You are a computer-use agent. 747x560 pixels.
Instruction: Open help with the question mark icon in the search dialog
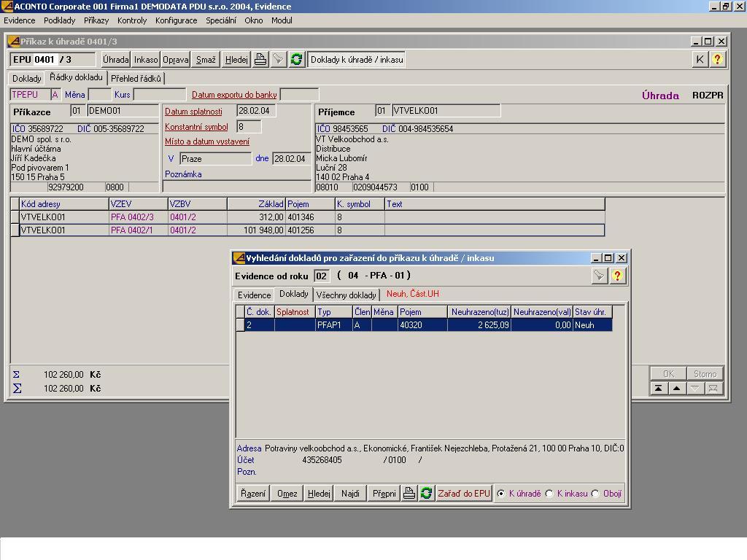(617, 276)
